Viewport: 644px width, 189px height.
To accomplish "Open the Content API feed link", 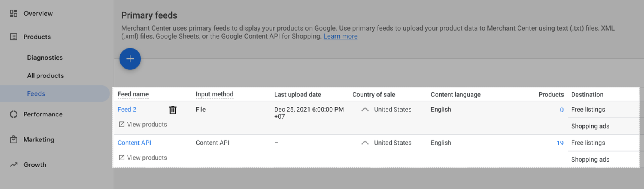I will pos(134,143).
